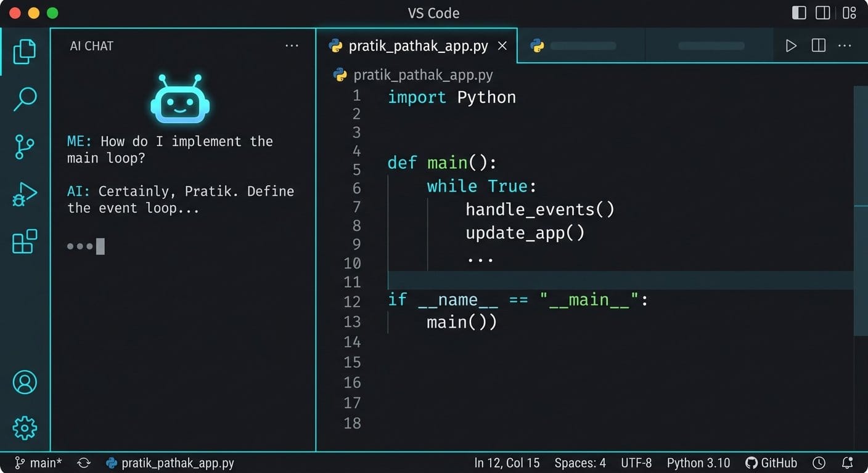
Task: Open AI Chat panel more actions
Action: (x=292, y=46)
